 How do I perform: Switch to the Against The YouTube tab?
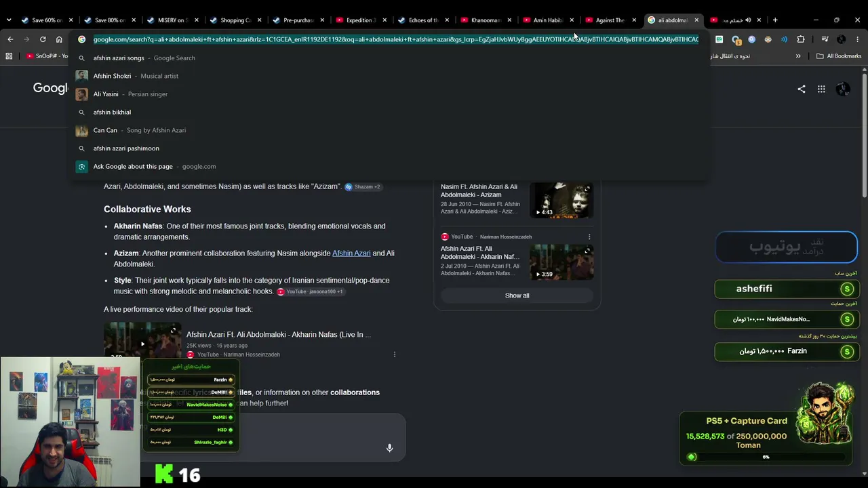[x=611, y=20]
